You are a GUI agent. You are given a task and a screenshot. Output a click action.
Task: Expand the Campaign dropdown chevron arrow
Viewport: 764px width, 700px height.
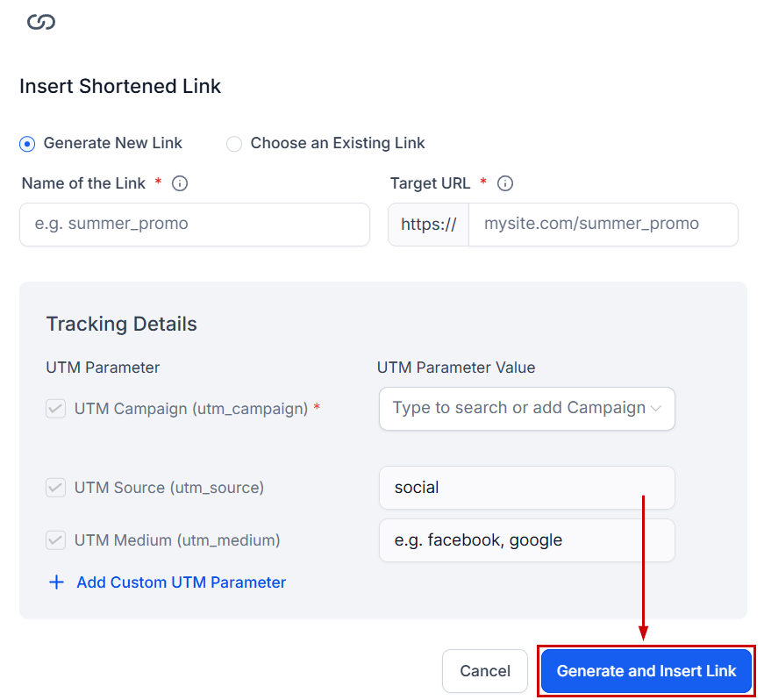tap(656, 409)
